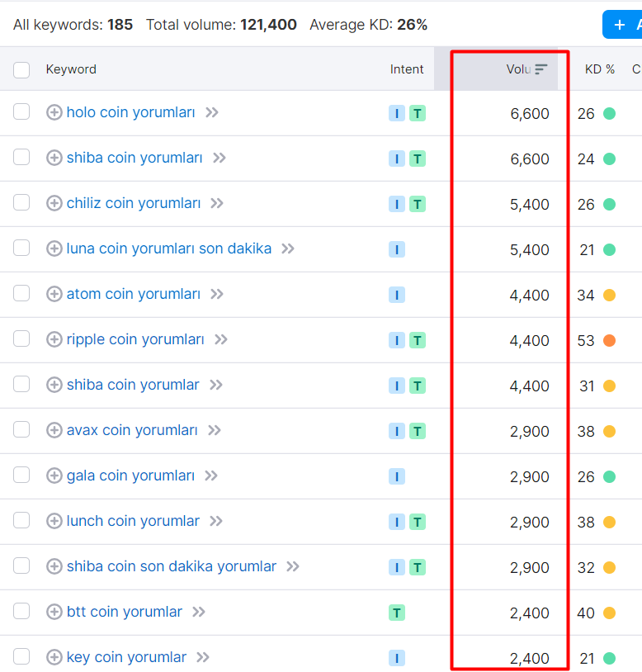Select checkbox for btt coin yorumlar
The height and width of the screenshot is (672, 642).
pyautogui.click(x=21, y=612)
